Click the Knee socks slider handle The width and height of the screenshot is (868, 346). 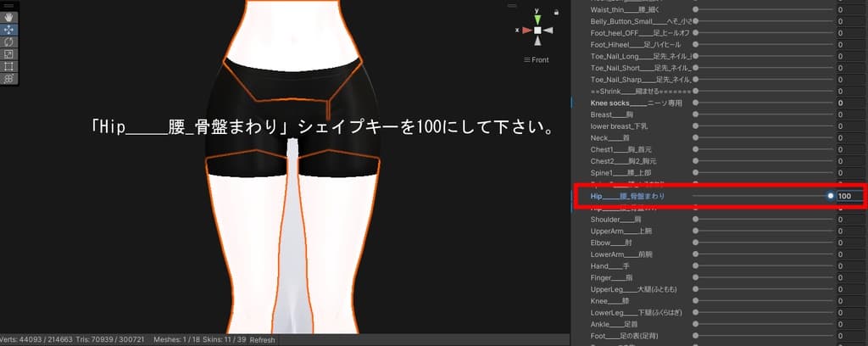[696, 103]
